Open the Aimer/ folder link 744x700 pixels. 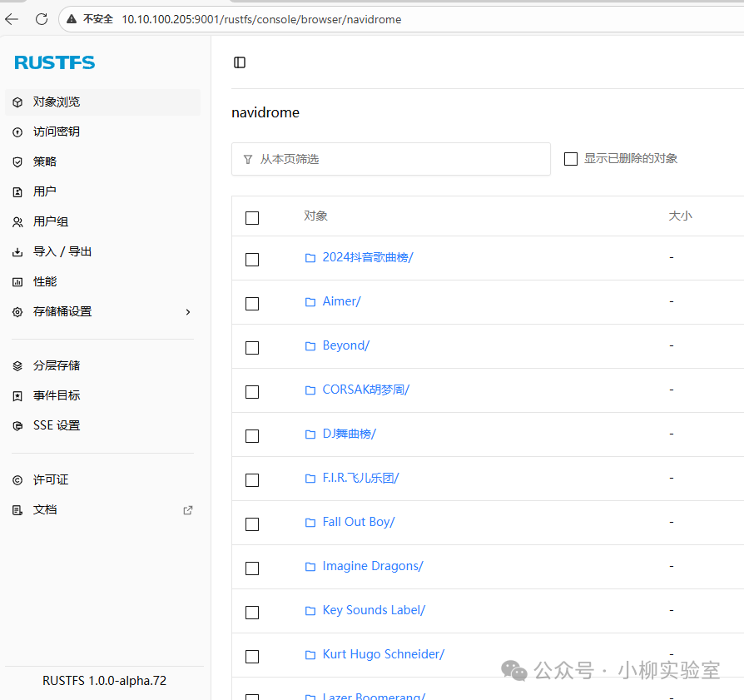pos(342,302)
